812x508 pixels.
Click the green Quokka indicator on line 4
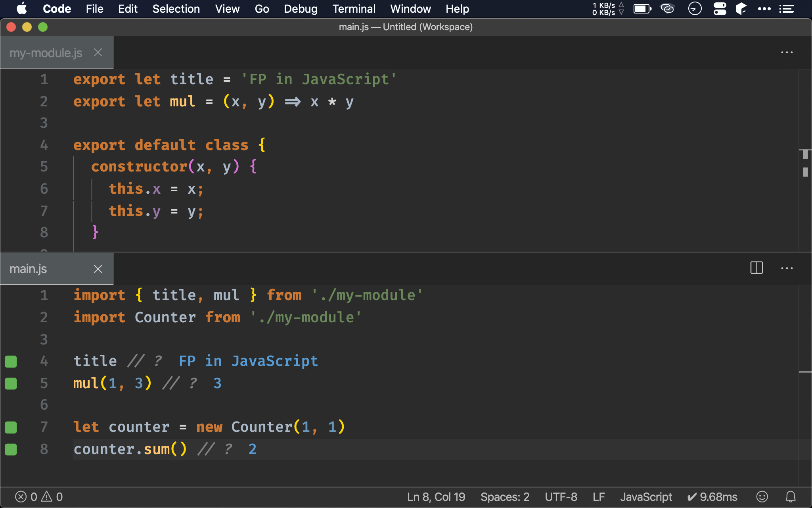click(x=11, y=361)
